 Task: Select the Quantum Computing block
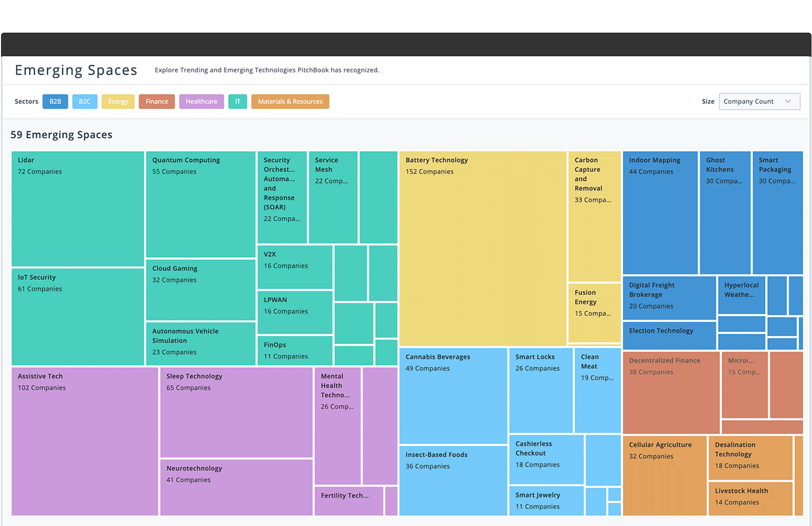(x=200, y=204)
